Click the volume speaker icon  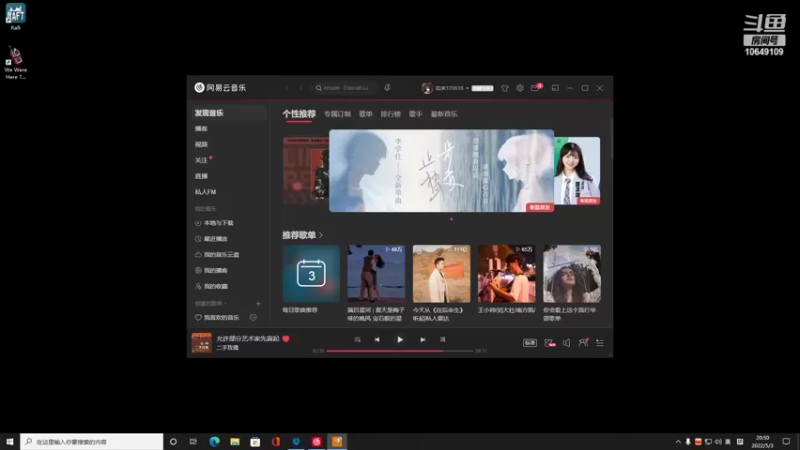(x=566, y=343)
